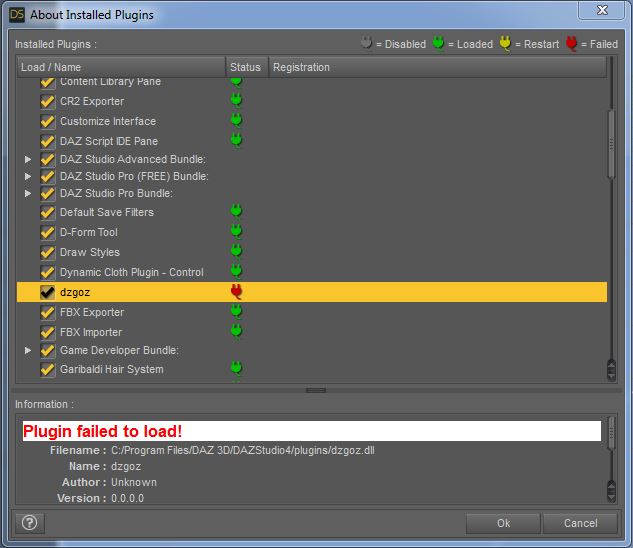
Task: Click the Information panel scroll-down arrow
Action: click(611, 496)
